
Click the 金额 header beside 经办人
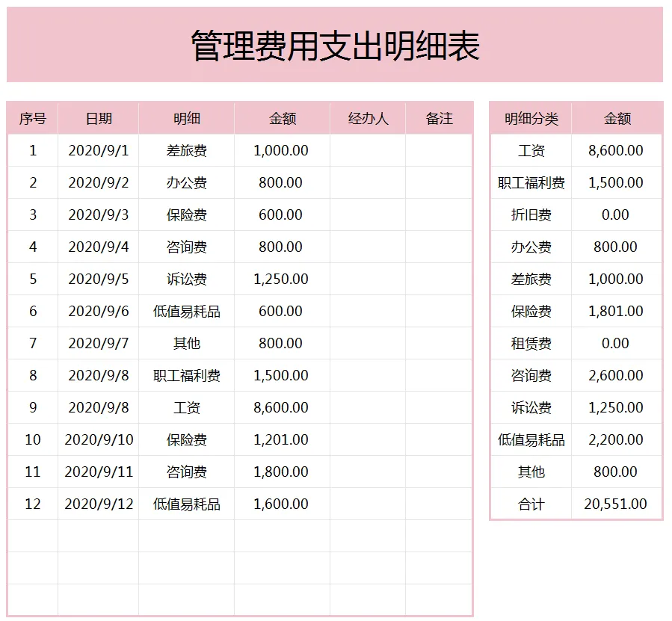282,118
